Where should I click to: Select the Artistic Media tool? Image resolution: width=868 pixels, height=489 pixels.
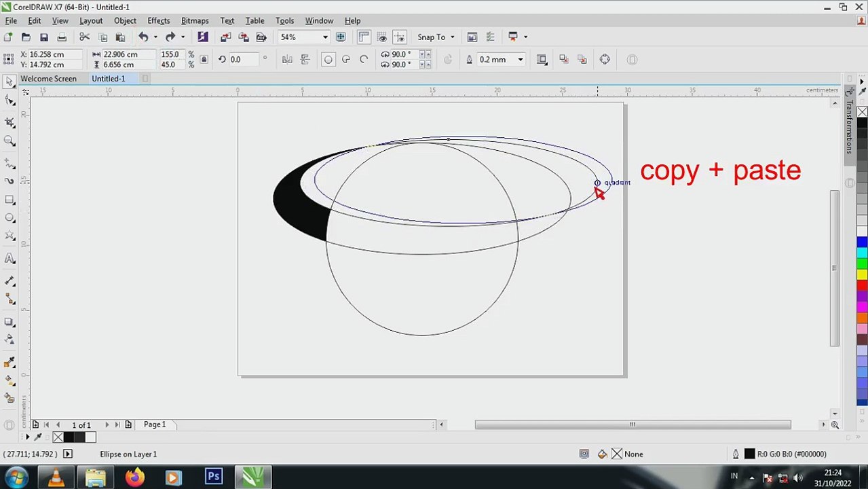pyautogui.click(x=10, y=181)
